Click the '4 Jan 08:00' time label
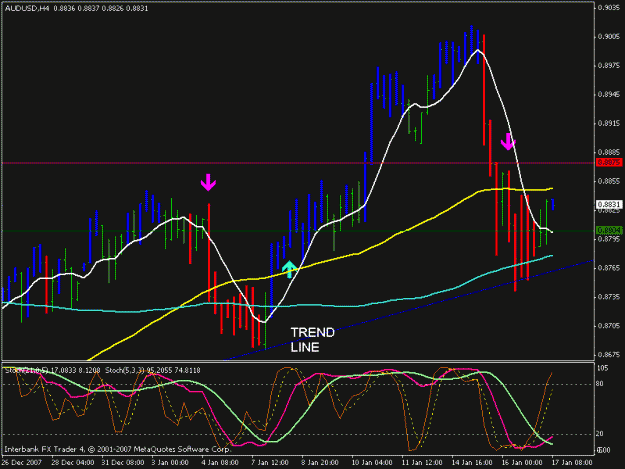This screenshot has width=625, height=469. click(x=220, y=463)
